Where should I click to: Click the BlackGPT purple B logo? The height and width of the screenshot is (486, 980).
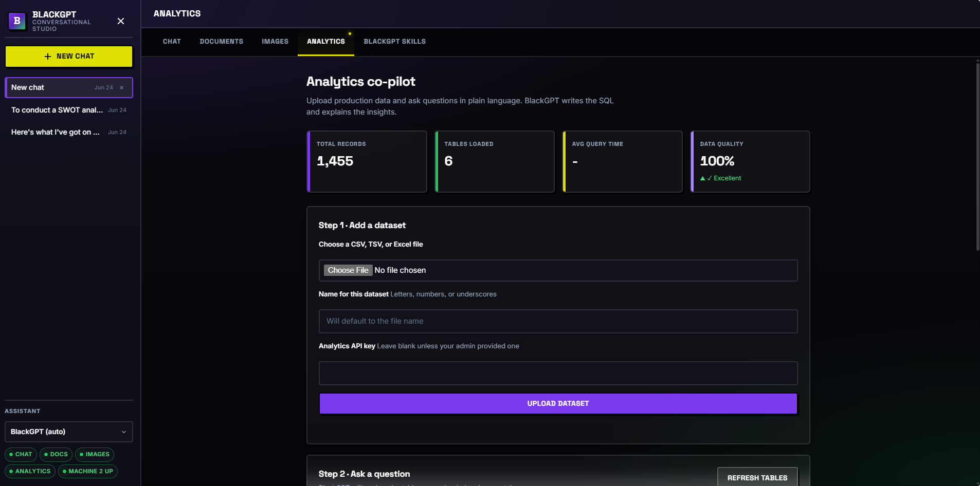[x=17, y=21]
